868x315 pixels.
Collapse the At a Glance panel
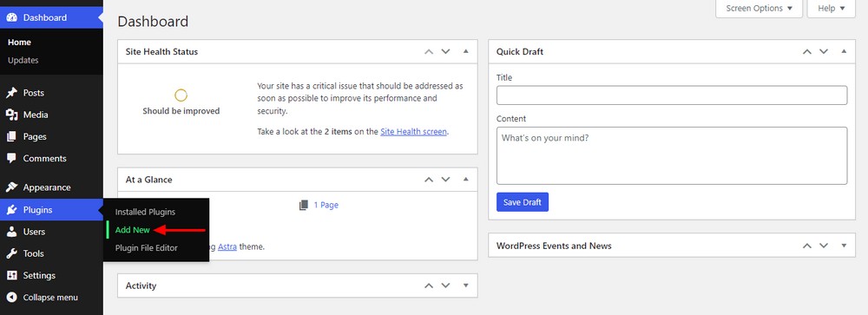(x=465, y=180)
